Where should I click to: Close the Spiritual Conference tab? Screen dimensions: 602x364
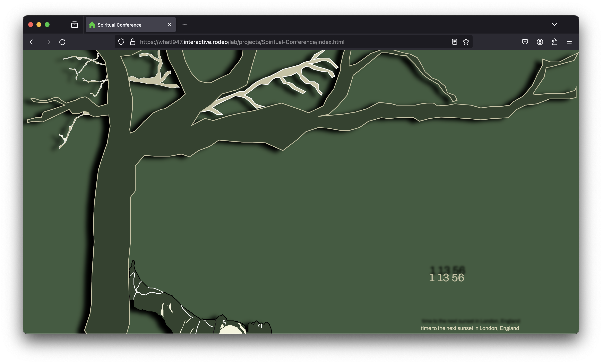[x=170, y=25]
